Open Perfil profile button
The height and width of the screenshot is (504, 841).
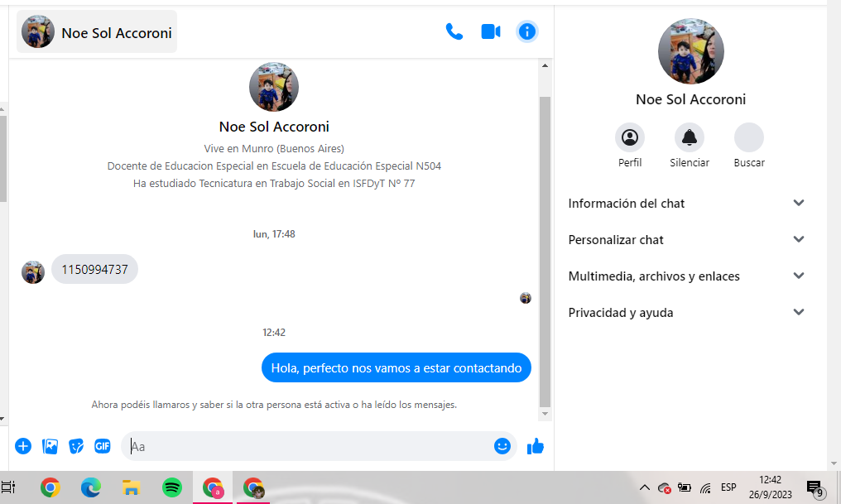pyautogui.click(x=630, y=138)
